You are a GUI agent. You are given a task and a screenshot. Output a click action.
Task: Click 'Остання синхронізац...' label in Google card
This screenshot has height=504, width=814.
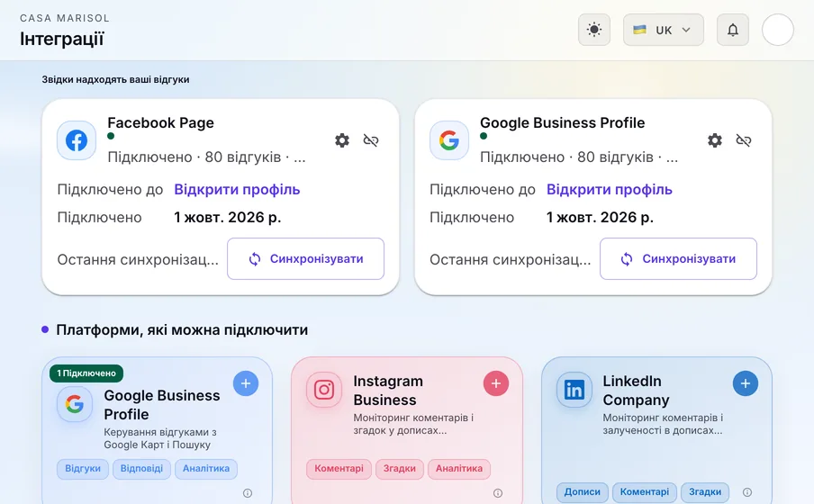point(511,259)
